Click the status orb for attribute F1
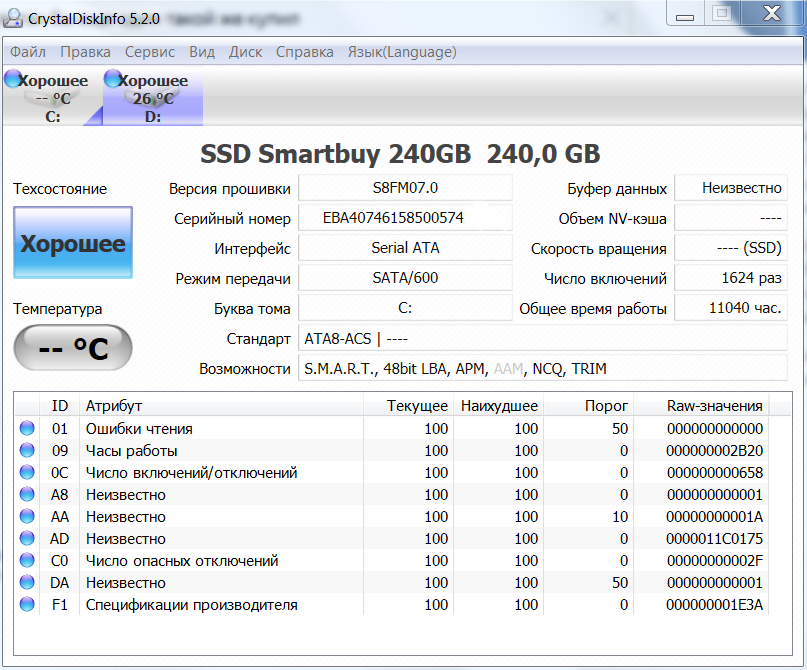Image resolution: width=807 pixels, height=670 pixels. (27, 604)
